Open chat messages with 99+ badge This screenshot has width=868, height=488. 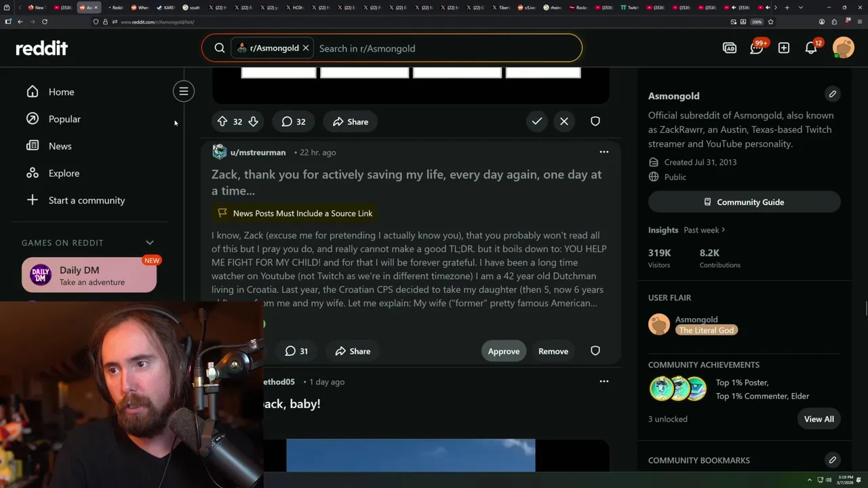click(757, 47)
